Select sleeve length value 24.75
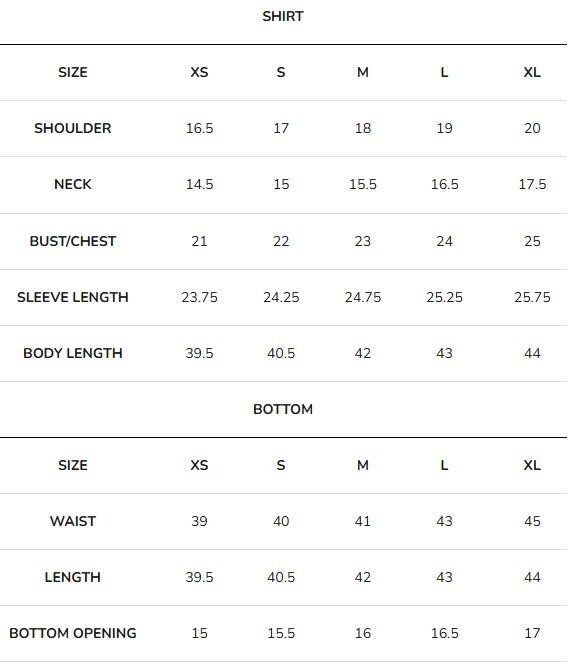Image resolution: width=569 pixels, height=666 pixels. click(x=363, y=297)
